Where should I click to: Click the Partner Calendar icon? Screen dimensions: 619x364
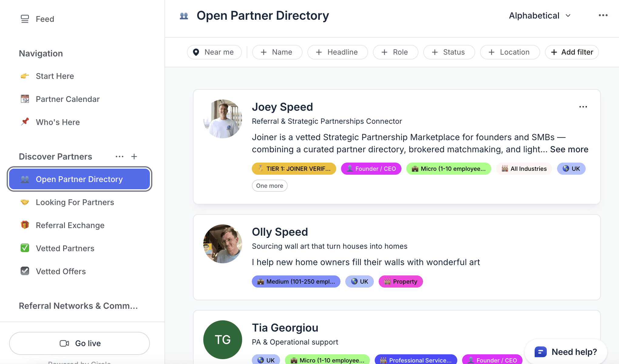[x=25, y=99]
